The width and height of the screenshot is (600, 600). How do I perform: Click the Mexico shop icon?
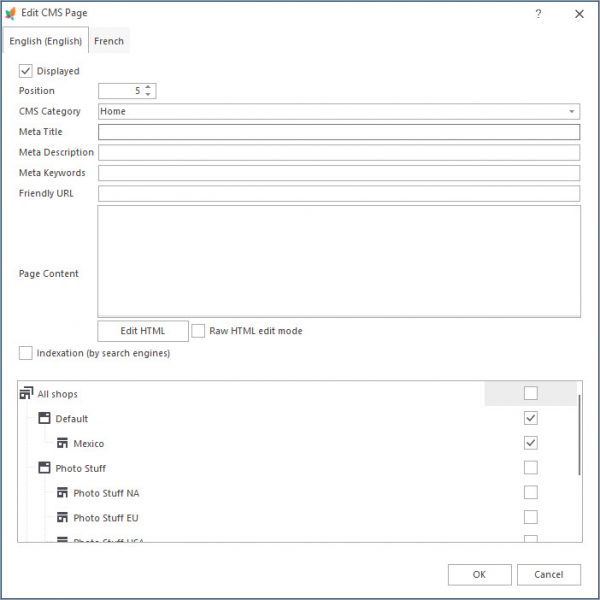[63, 443]
